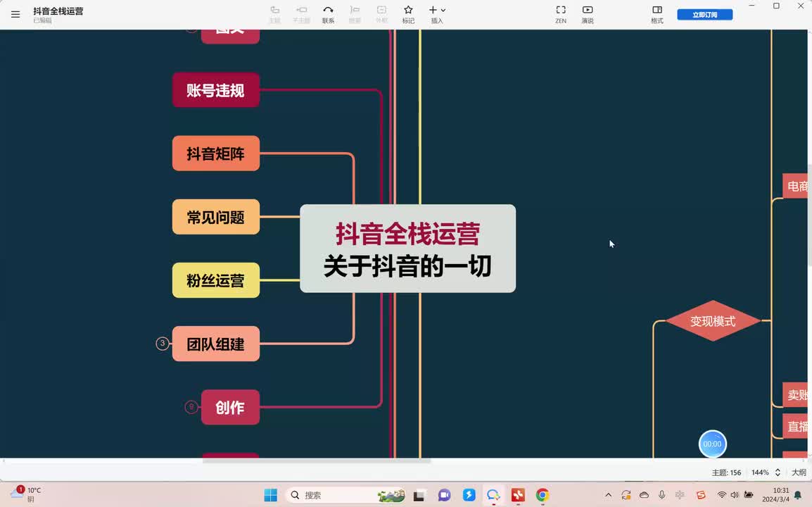Open the volume speaker tray icon
The height and width of the screenshot is (507, 812).
[735, 495]
